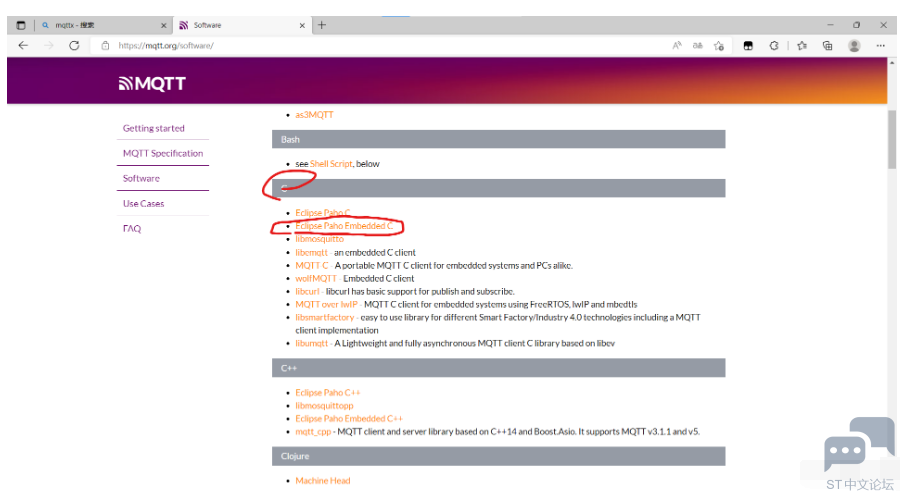Select the Software browser tab
The image size is (903, 500).
[x=242, y=25]
